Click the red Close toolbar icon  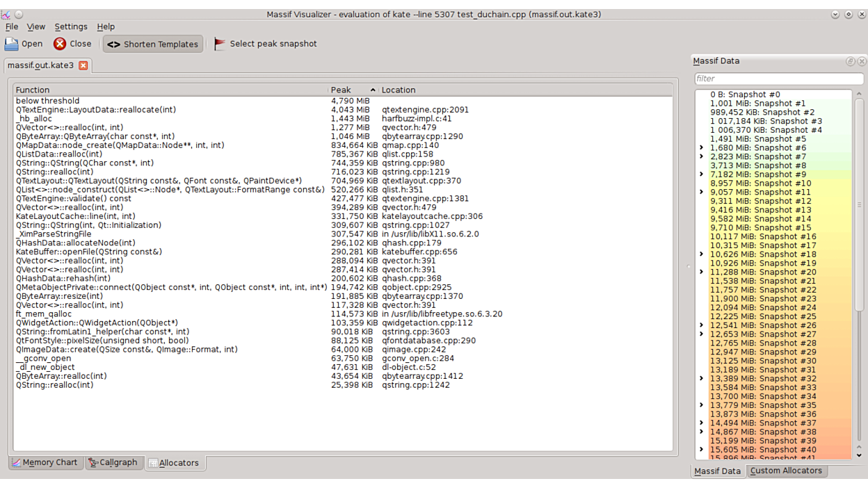pos(61,44)
